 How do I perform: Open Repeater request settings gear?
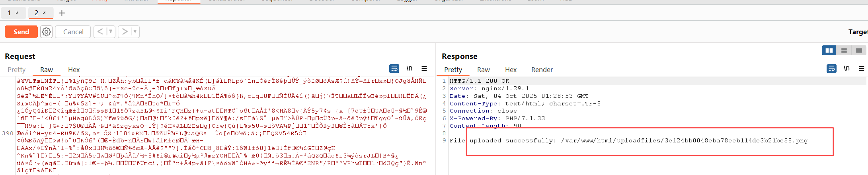(x=46, y=32)
